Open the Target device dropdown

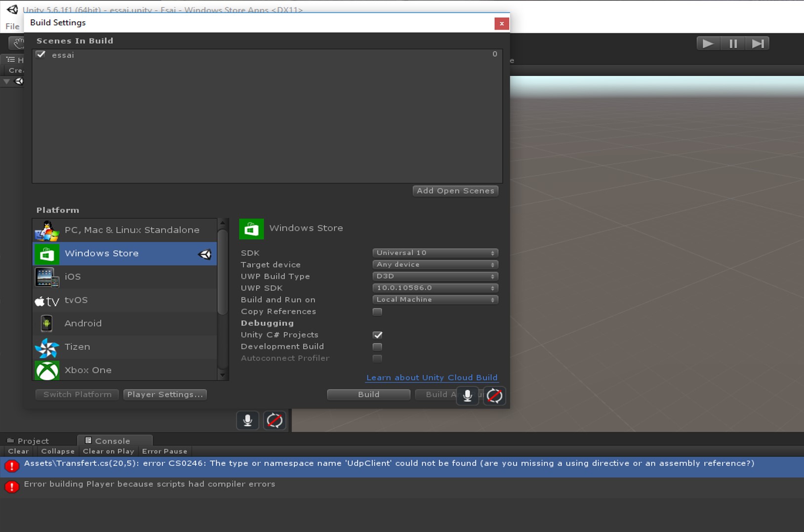(435, 265)
